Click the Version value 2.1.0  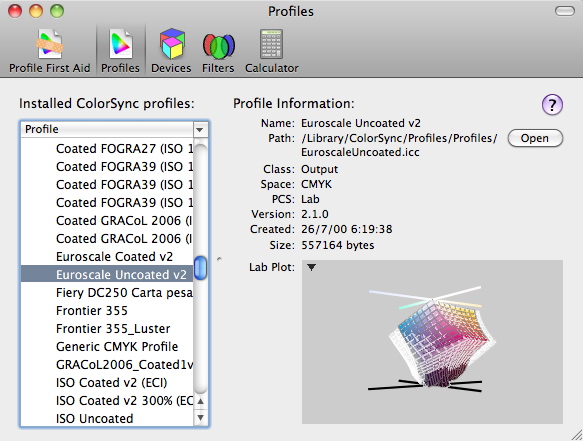coord(315,214)
